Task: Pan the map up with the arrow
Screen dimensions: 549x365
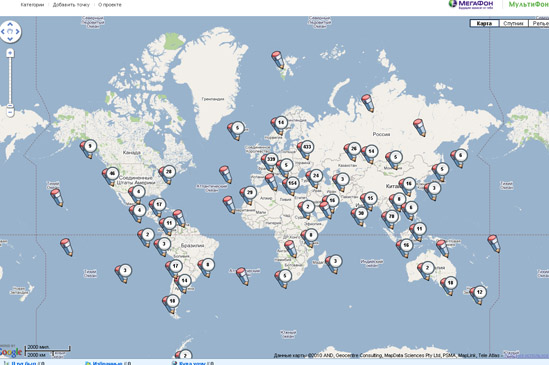Action: point(10,24)
